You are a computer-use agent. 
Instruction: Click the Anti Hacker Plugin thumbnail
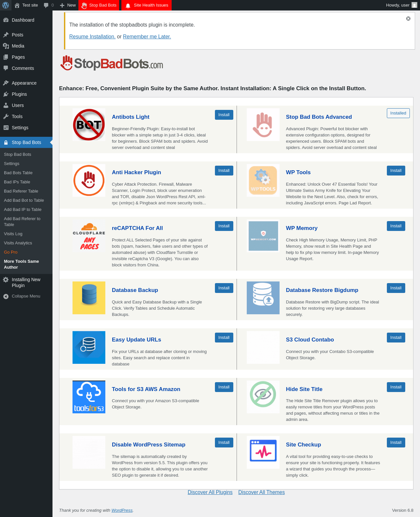click(x=89, y=180)
